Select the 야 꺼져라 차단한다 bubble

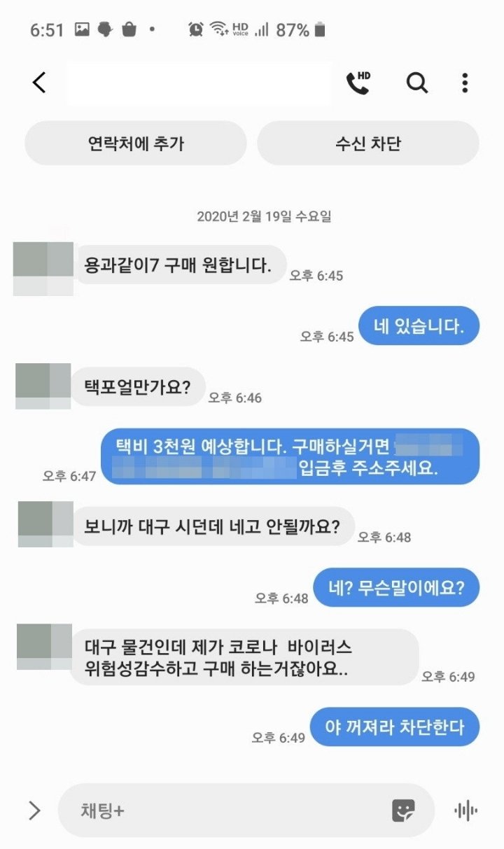395,727
